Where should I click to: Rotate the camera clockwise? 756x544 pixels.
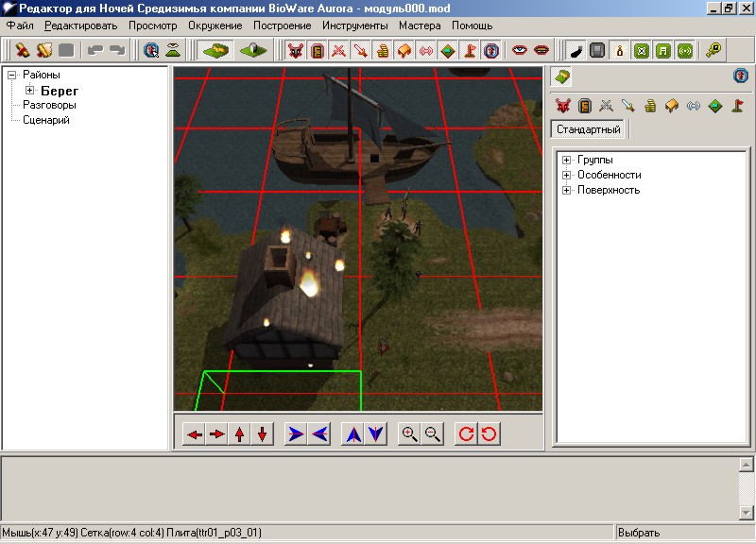[466, 434]
